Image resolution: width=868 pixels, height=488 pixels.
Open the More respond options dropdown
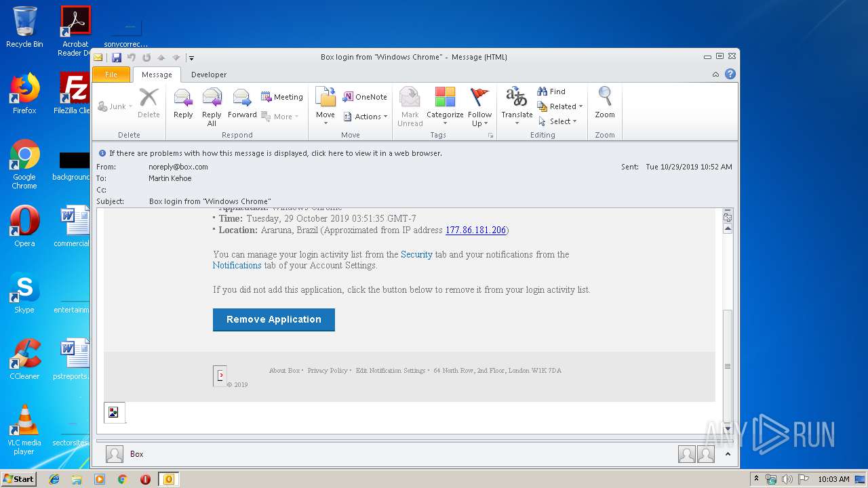pyautogui.click(x=281, y=117)
